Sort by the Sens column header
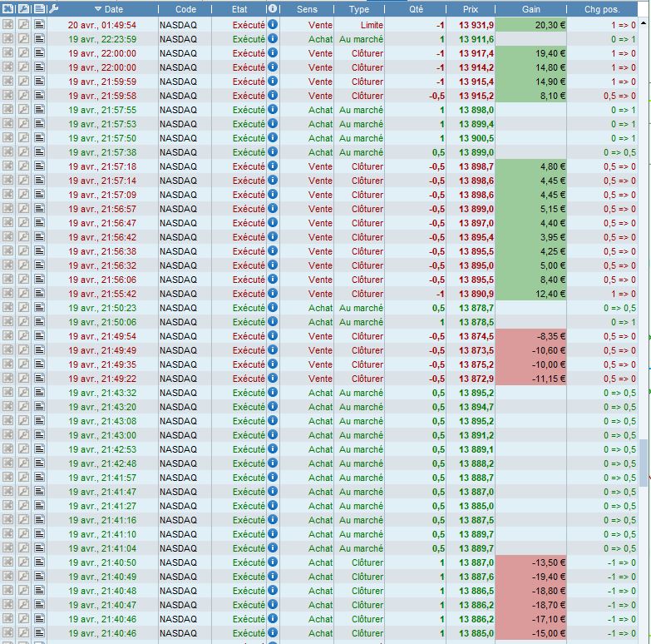The width and height of the screenshot is (651, 644). point(307,8)
